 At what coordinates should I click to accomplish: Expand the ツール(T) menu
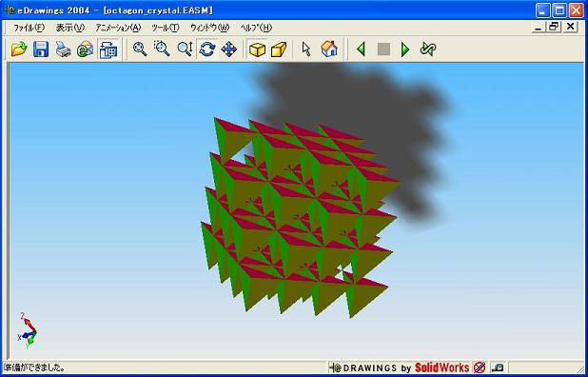166,28
